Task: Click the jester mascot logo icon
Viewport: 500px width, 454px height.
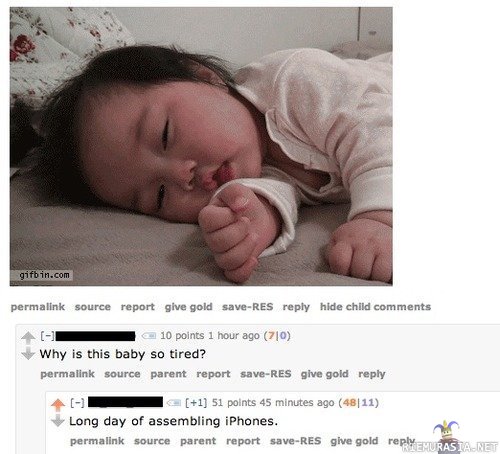Action: coord(446,432)
